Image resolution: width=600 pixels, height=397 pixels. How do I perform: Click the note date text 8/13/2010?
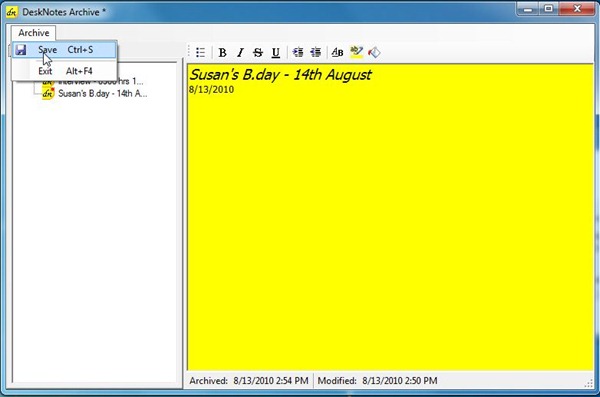[x=211, y=90]
